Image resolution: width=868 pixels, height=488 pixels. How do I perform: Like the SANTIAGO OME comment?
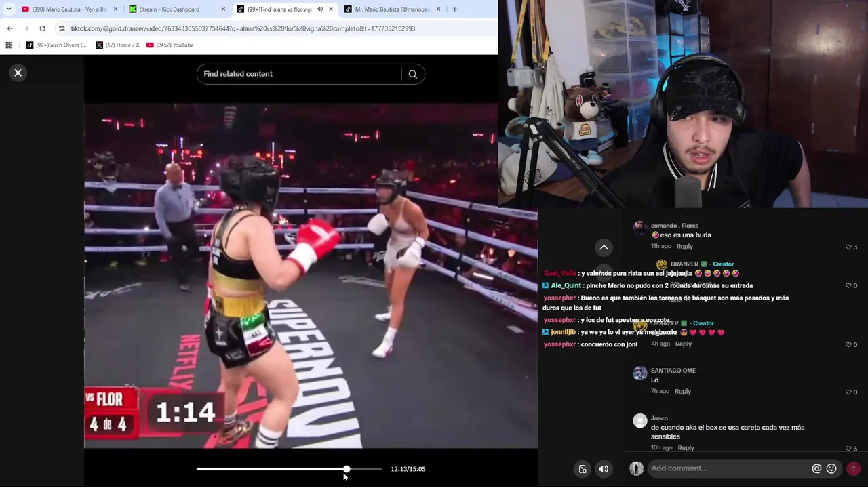[848, 392]
